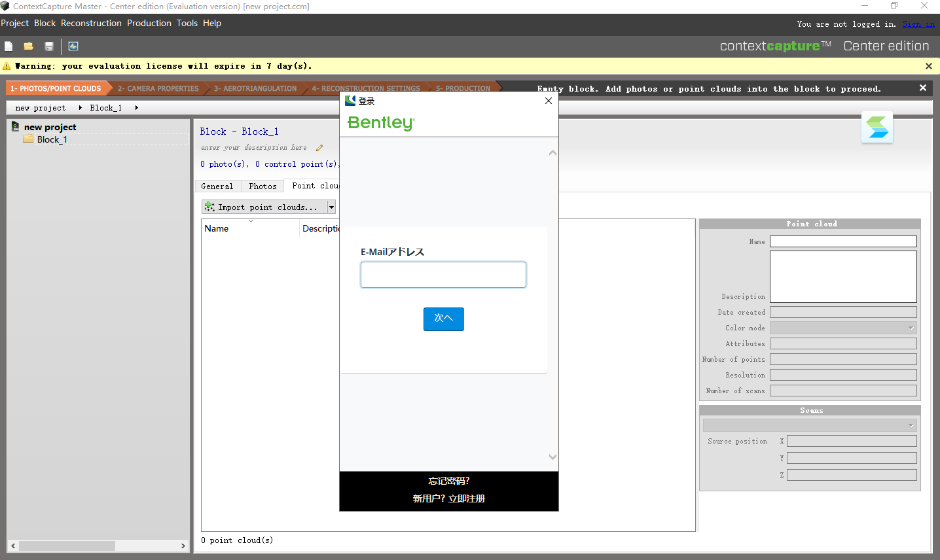Screen dimensions: 940x560
Task: Open the Project menu
Action: click(x=15, y=23)
